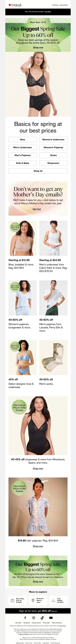
Task: Click the Join Now Star Rewards link
Action: click(x=48, y=12)
